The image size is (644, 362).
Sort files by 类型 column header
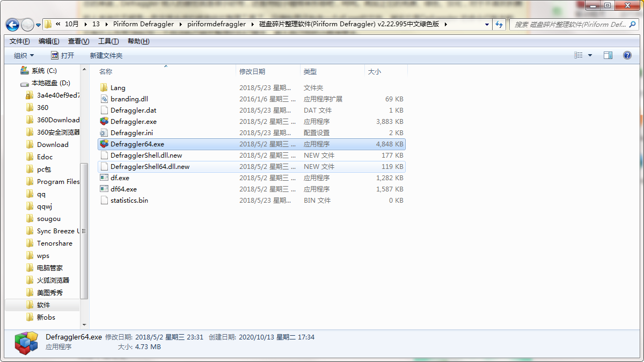[x=333, y=71]
